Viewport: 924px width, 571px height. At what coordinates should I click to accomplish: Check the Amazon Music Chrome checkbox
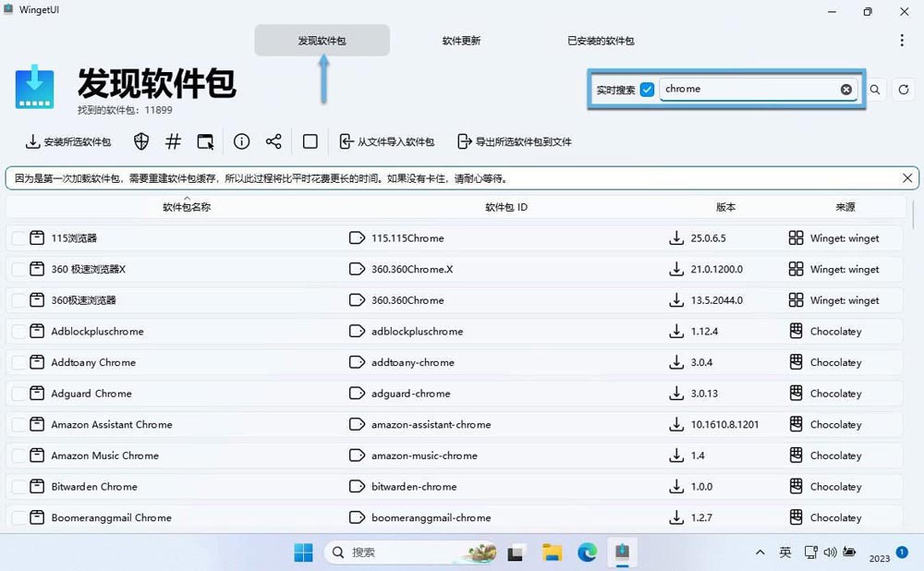click(x=18, y=456)
